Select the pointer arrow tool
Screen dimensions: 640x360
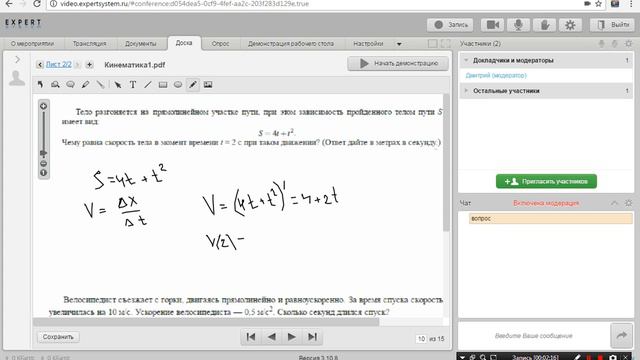tap(118, 84)
